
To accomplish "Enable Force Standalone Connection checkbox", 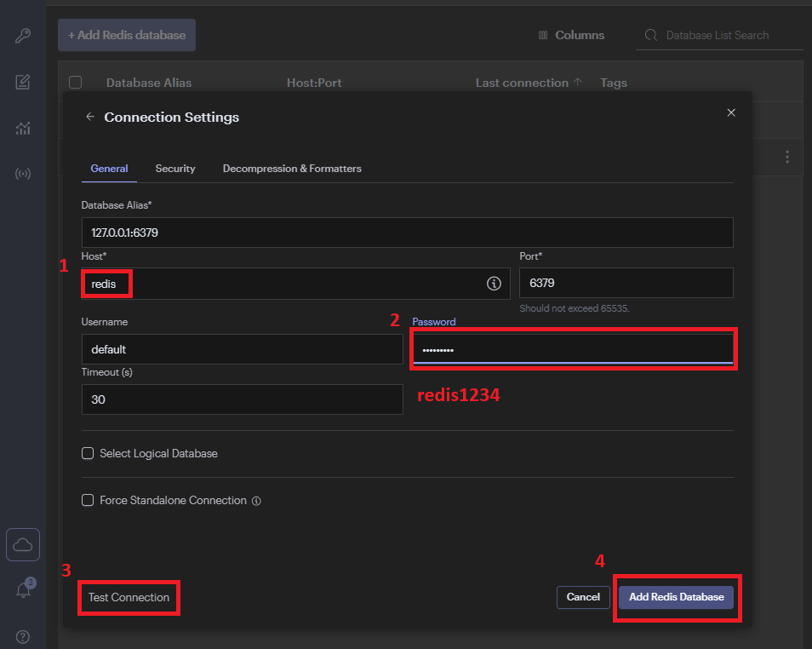I will (x=88, y=500).
